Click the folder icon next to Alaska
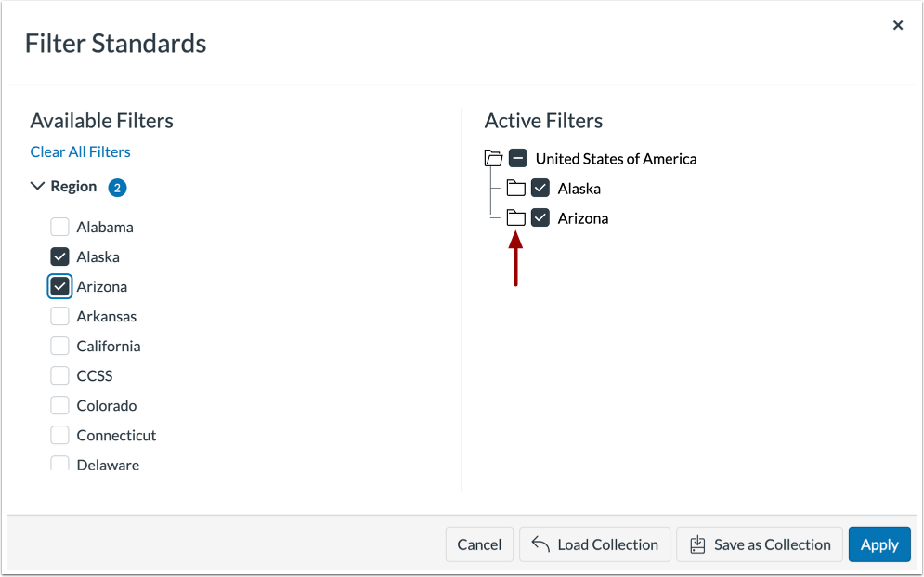This screenshot has width=924, height=577. 517,188
